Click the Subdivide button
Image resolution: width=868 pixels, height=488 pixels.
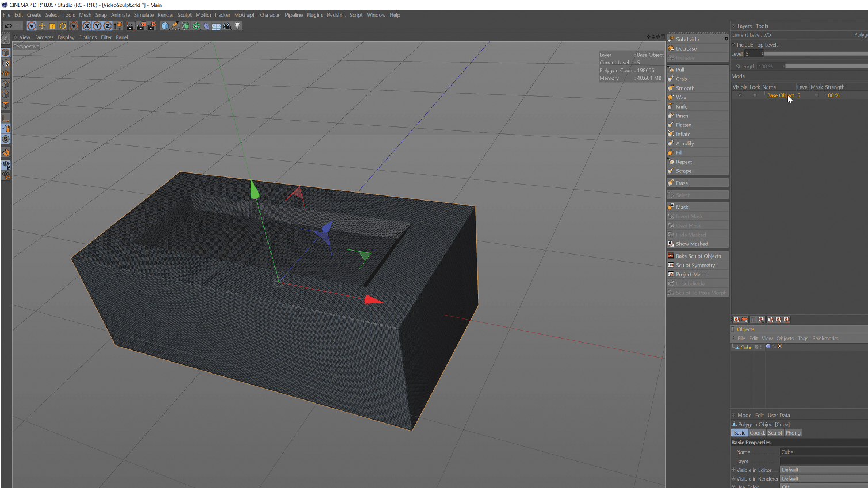pos(687,39)
